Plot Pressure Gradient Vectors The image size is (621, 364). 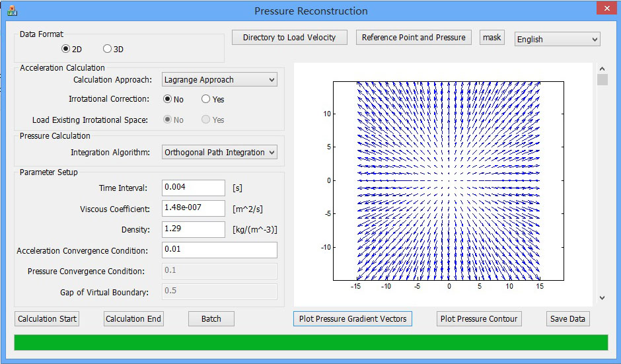[353, 318]
